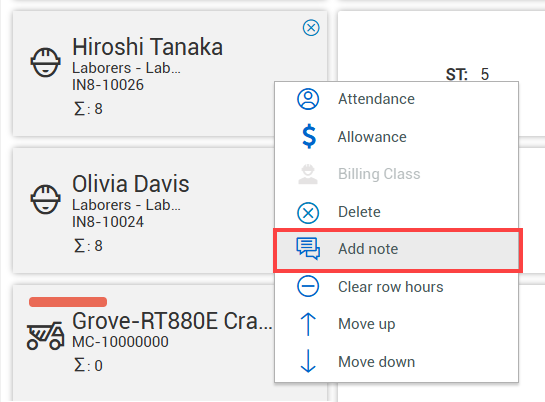This screenshot has height=402, width=545.
Task: Click the Delete circle-X icon in menu
Action: pyautogui.click(x=308, y=213)
